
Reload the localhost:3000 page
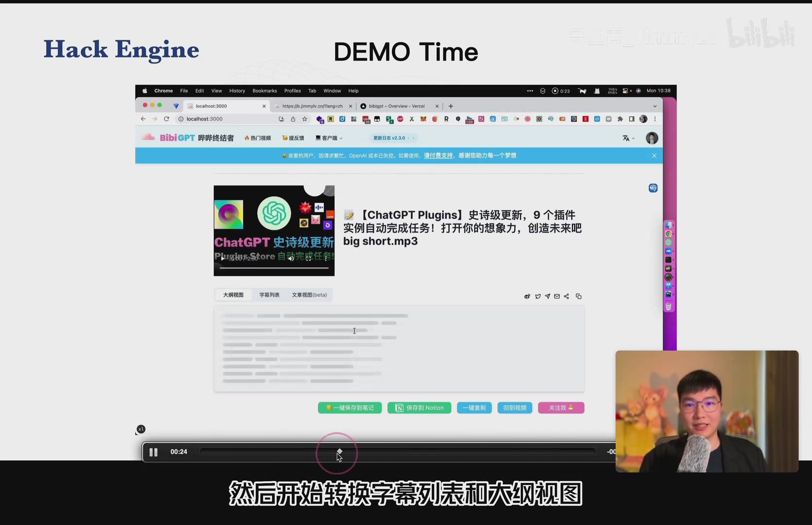[x=166, y=119]
